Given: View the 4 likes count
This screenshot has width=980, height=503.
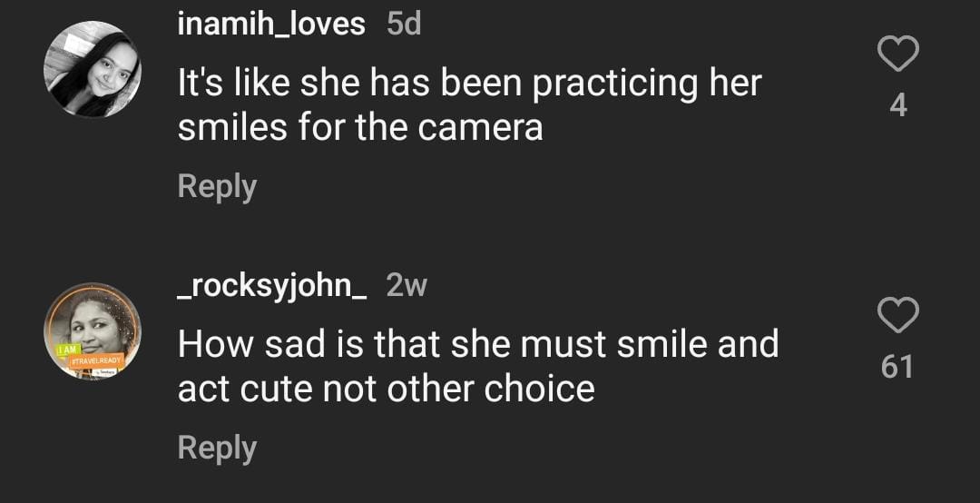Looking at the screenshot, I should pyautogui.click(x=898, y=106).
